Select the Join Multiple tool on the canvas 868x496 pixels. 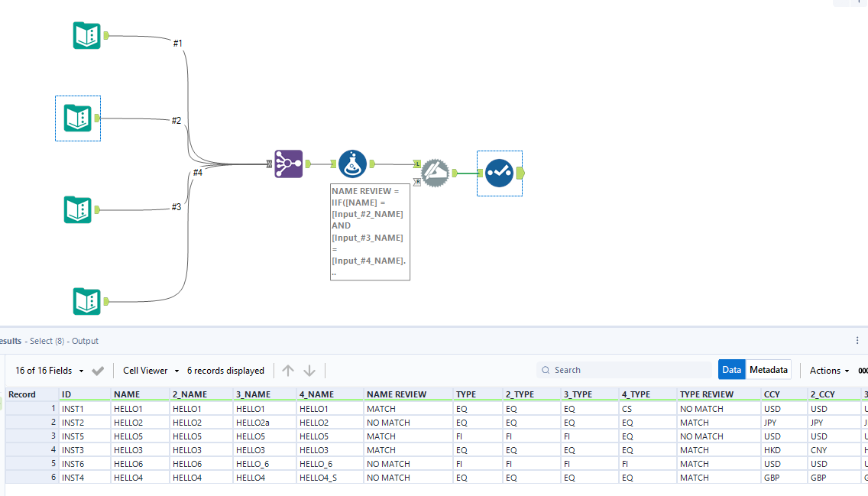point(288,164)
